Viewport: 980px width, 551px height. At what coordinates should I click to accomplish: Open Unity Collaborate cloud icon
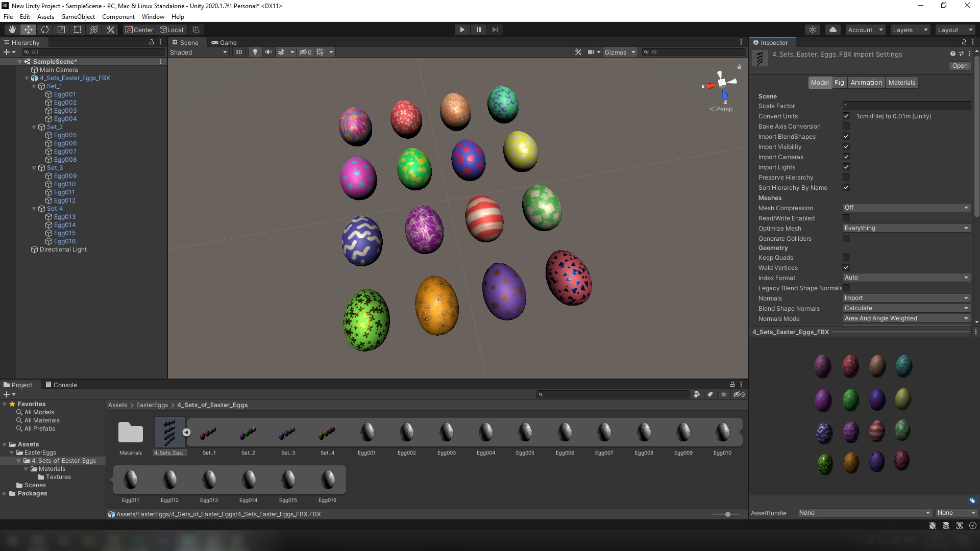click(x=833, y=30)
